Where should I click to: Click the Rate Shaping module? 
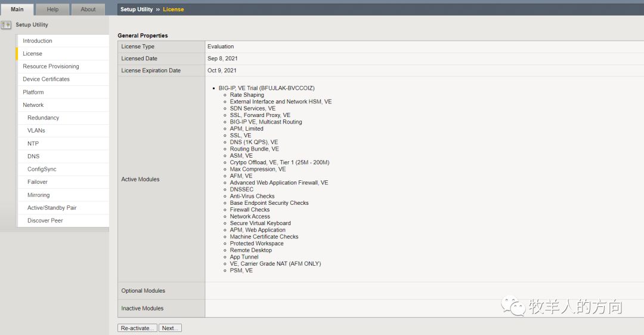pyautogui.click(x=247, y=95)
